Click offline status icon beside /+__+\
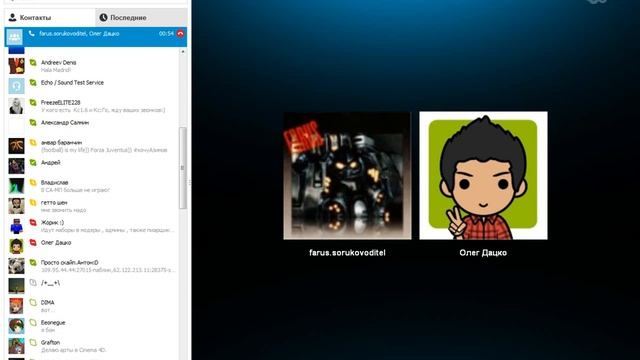The width and height of the screenshot is (640, 360). coord(33,282)
